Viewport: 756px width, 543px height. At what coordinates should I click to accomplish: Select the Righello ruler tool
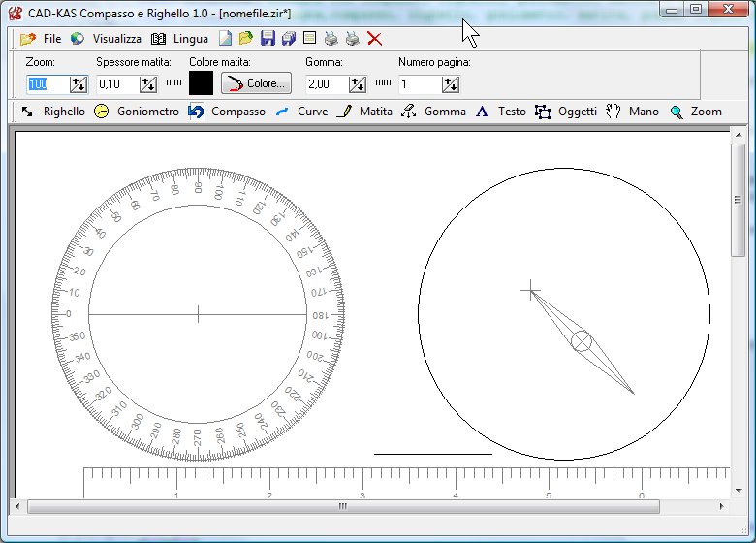53,112
